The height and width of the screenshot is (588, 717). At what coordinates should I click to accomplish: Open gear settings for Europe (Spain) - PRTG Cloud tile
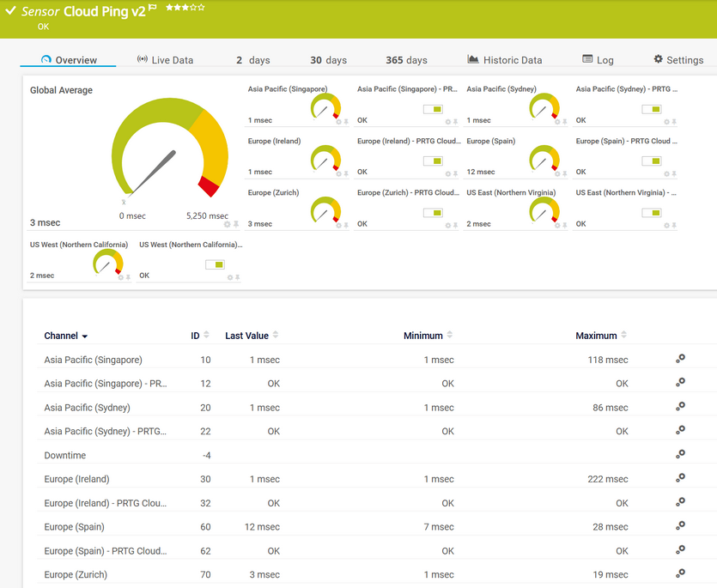click(x=666, y=173)
